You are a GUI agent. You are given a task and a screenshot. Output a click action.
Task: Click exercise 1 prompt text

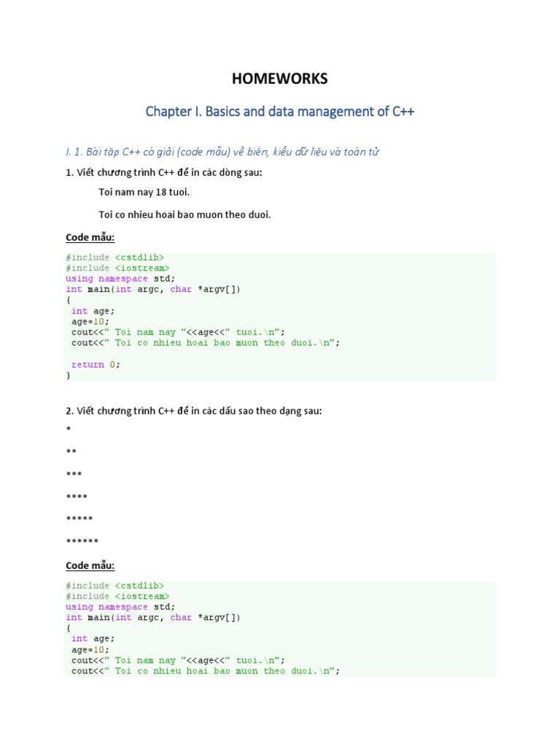164,172
